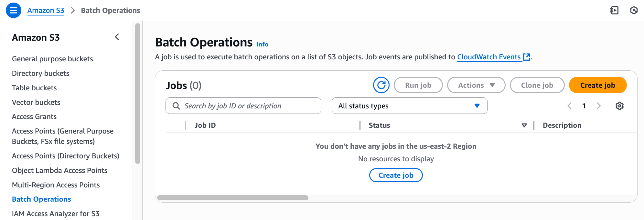Navigate to Directory buckets

point(40,73)
